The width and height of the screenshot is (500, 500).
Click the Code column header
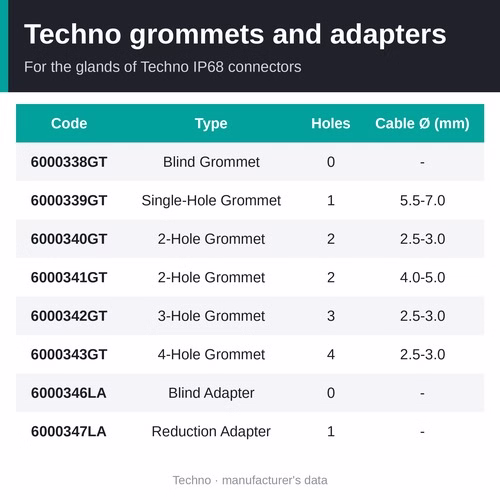coord(69,123)
